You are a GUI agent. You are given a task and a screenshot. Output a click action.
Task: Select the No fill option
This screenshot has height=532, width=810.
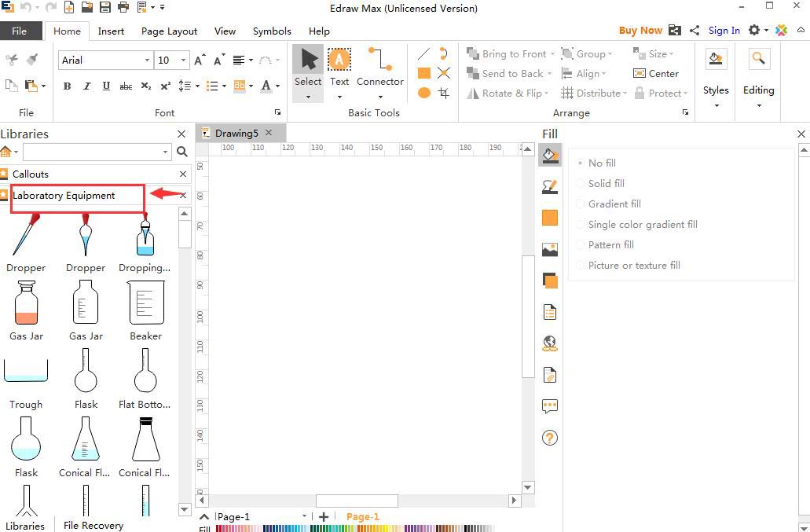596,163
